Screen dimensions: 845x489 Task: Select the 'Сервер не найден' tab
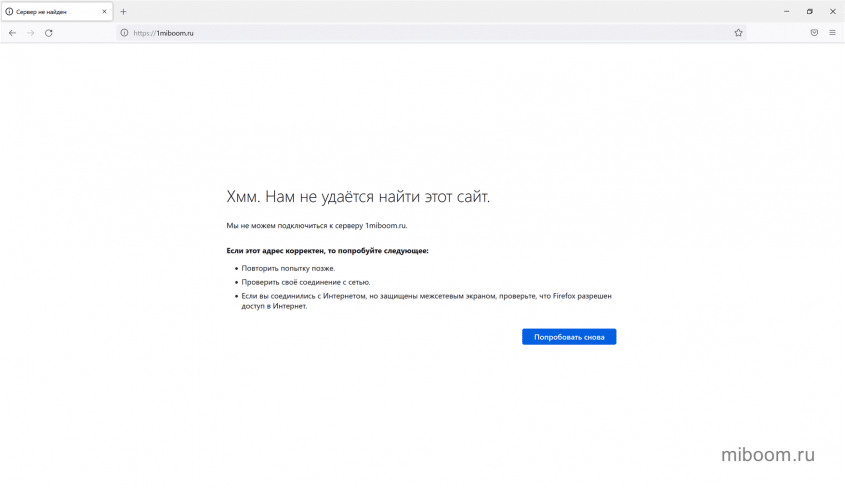click(x=50, y=11)
